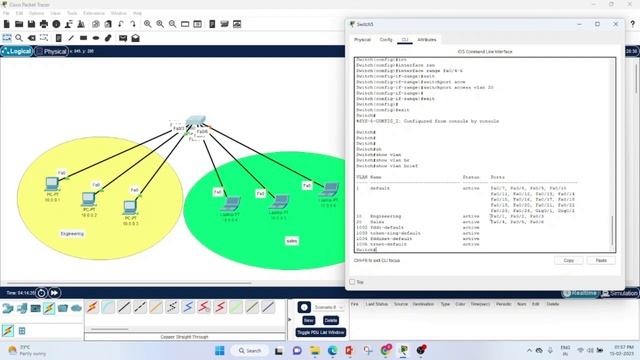Open the Options menu
Image resolution: width=640 pixels, height=360 pixels.
[36, 13]
